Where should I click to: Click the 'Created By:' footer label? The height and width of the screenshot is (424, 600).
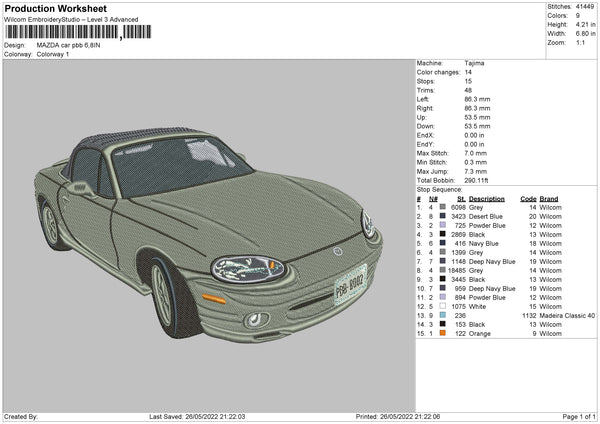(21, 416)
